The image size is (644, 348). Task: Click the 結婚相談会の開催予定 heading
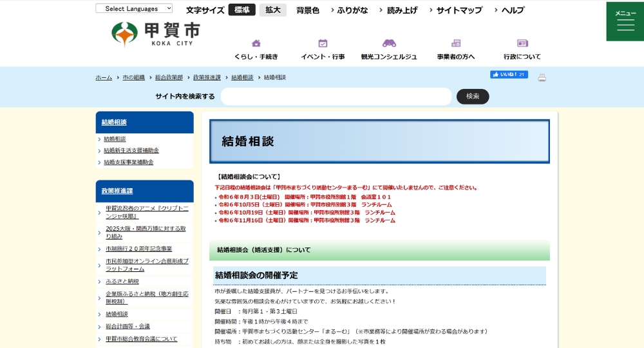pyautogui.click(x=256, y=275)
